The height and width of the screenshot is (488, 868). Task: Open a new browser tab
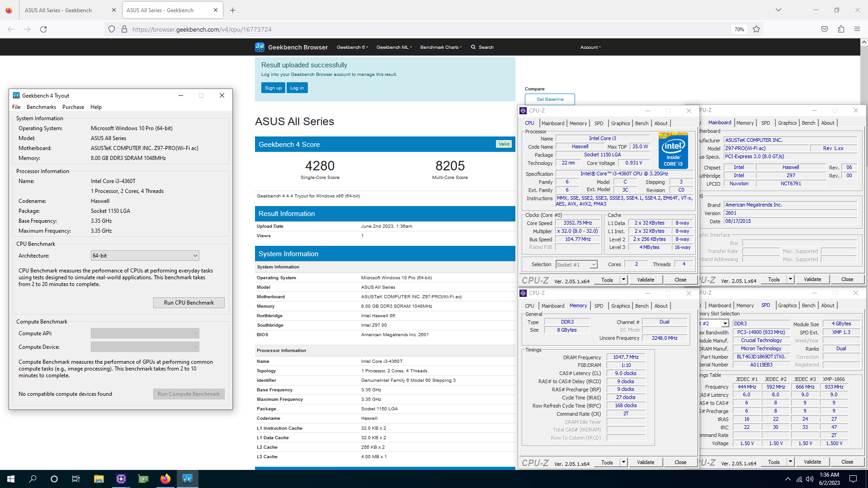tap(232, 10)
